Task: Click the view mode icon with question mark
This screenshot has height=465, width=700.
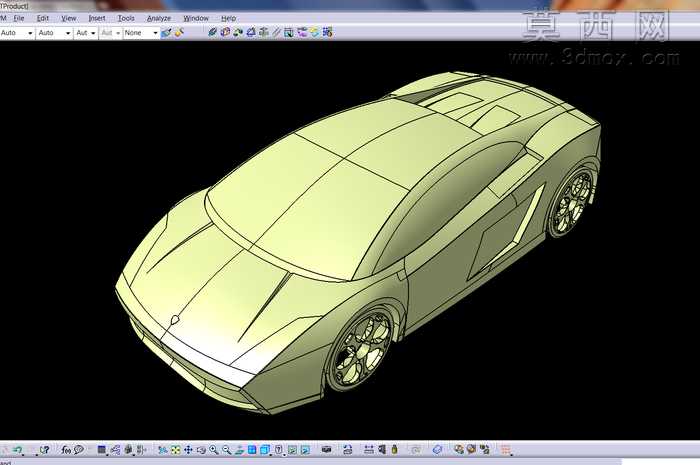Action: click(279, 450)
